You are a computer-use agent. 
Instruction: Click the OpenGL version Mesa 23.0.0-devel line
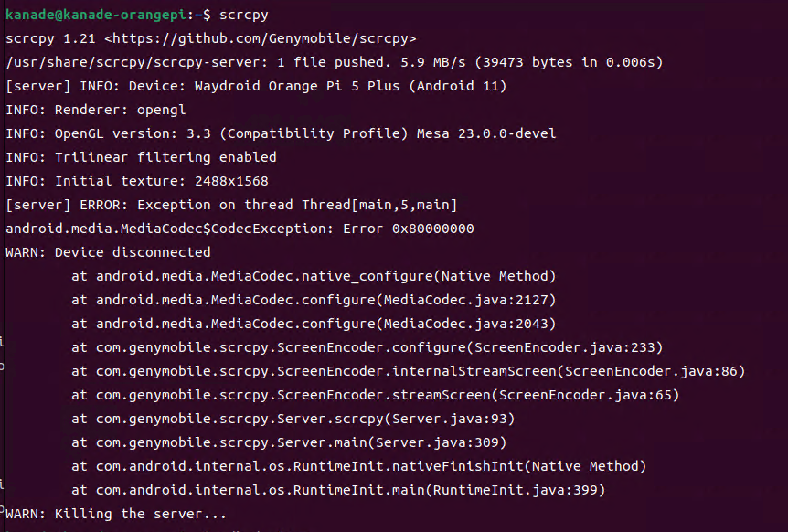[x=280, y=133]
